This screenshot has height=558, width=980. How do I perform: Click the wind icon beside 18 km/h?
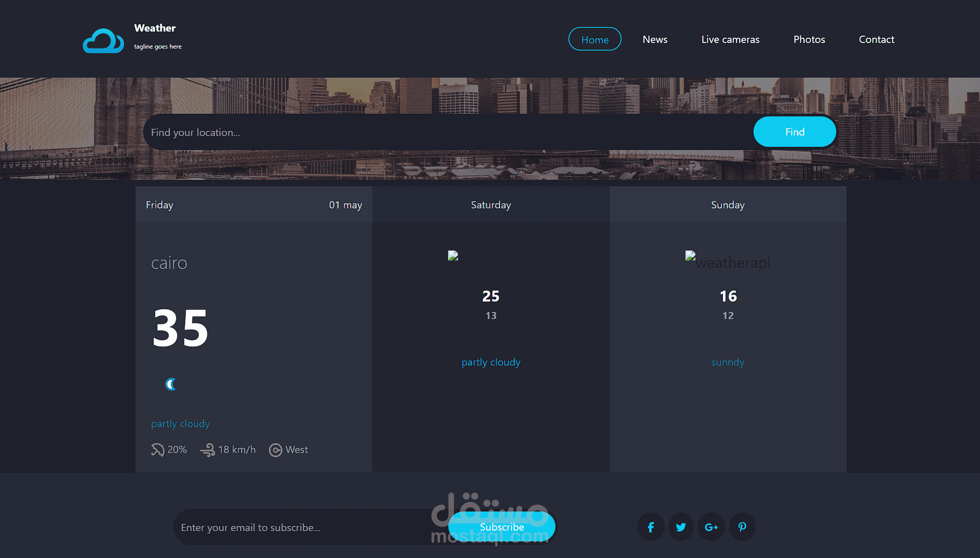[x=207, y=450]
